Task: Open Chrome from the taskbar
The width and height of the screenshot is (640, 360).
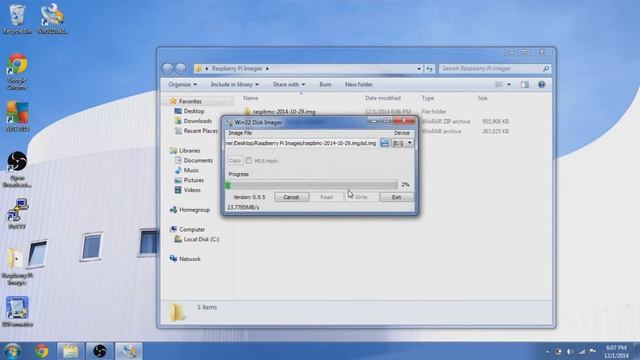Action: (41, 351)
